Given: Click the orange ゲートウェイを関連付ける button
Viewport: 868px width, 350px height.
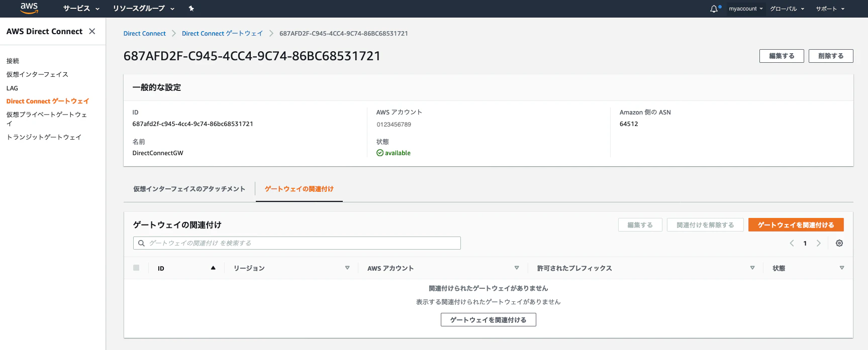Looking at the screenshot, I should [796, 225].
